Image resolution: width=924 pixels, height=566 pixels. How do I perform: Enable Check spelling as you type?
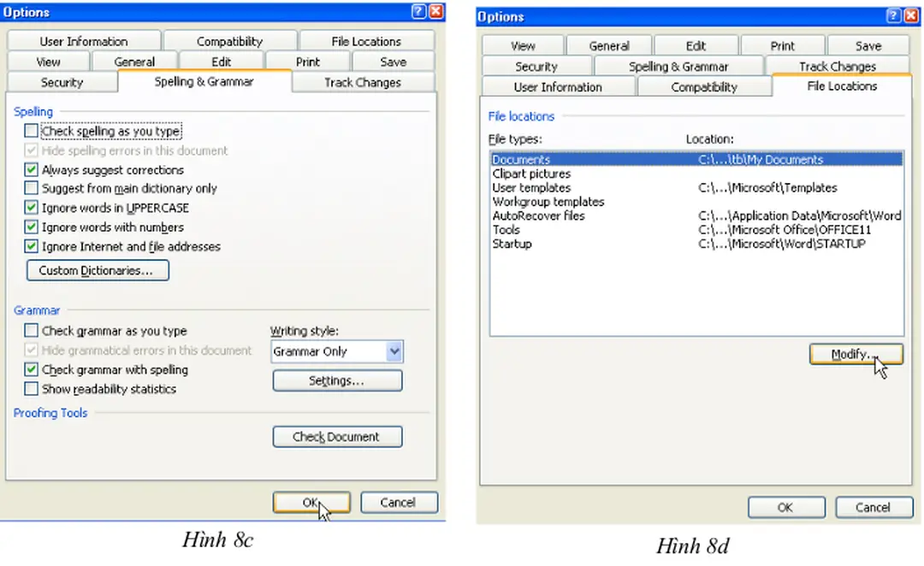click(x=32, y=131)
